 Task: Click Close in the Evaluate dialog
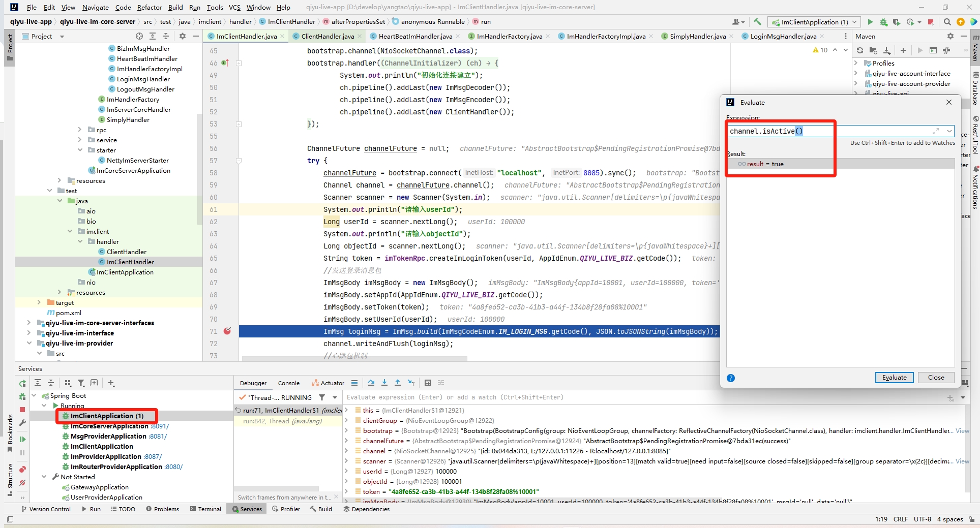(x=936, y=378)
